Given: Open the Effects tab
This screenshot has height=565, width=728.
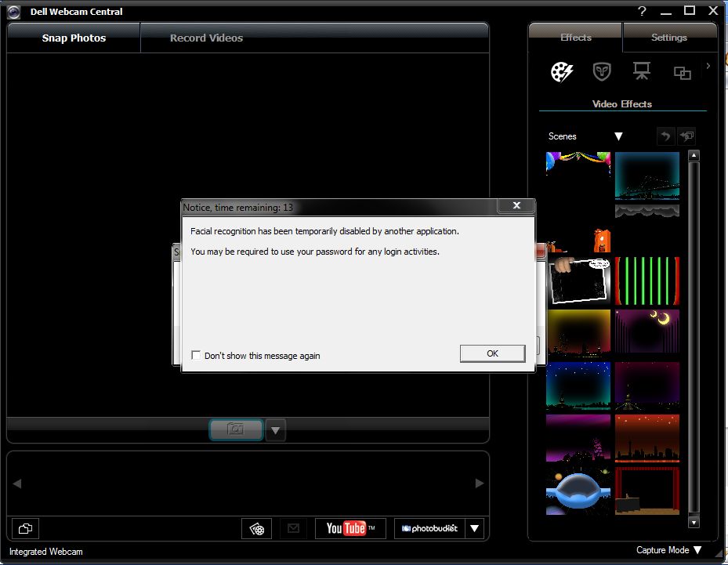Looking at the screenshot, I should coord(576,38).
